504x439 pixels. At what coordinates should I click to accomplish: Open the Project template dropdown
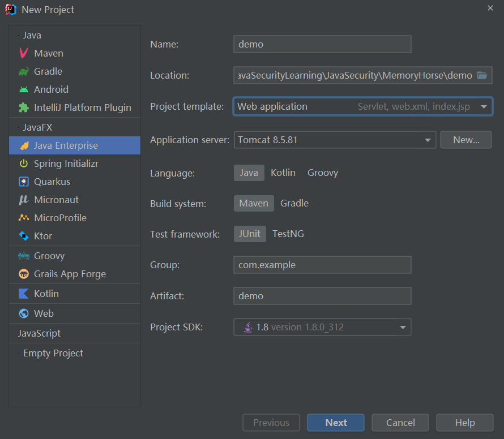pos(484,106)
